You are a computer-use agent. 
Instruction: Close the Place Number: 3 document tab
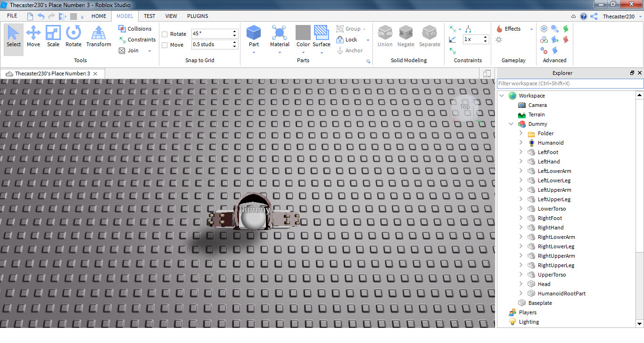tap(95, 73)
